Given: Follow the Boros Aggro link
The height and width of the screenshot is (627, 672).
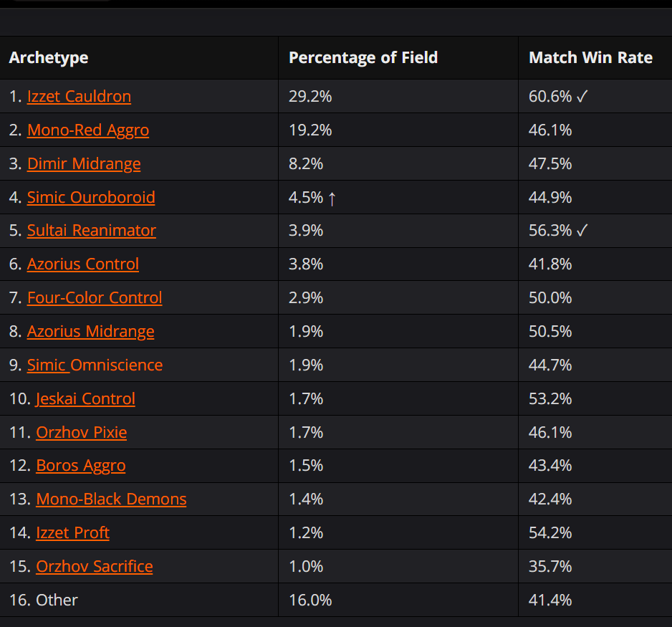Looking at the screenshot, I should click(x=81, y=466).
